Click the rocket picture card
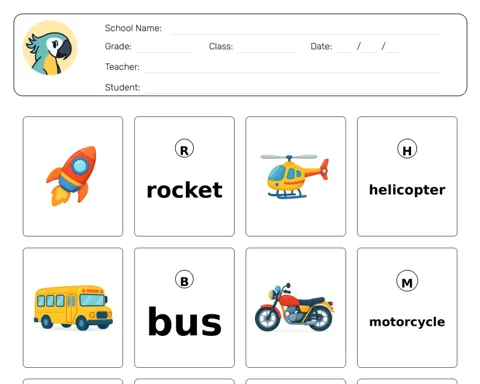Viewport: 480px width, 384px height. (x=73, y=176)
